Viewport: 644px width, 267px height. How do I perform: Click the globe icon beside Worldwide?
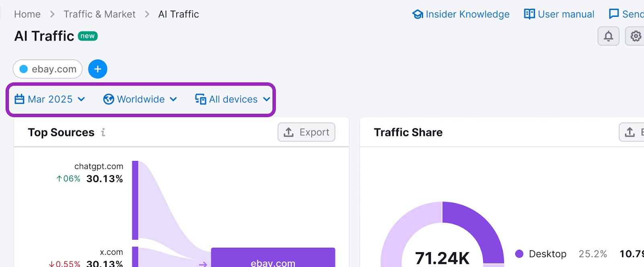tap(109, 99)
